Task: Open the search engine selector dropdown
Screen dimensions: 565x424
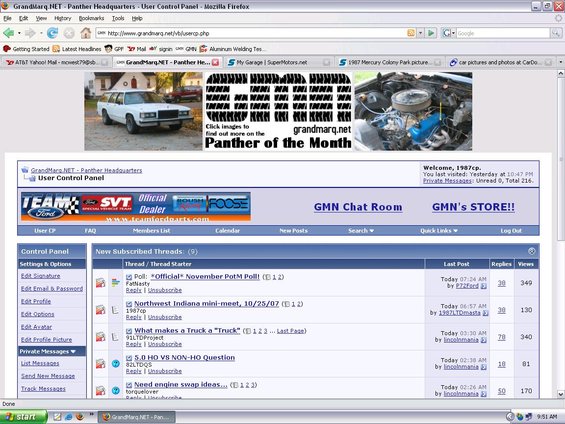Action: click(x=453, y=33)
